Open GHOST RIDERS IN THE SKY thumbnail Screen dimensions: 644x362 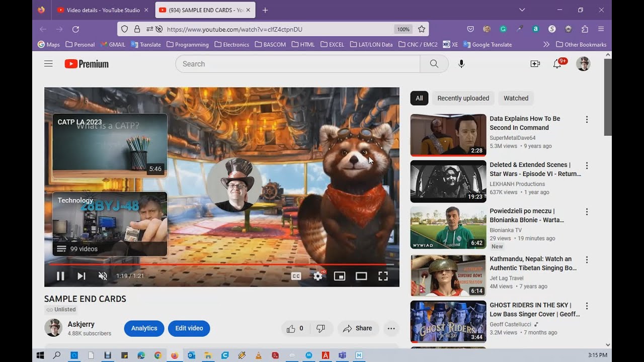click(x=448, y=322)
